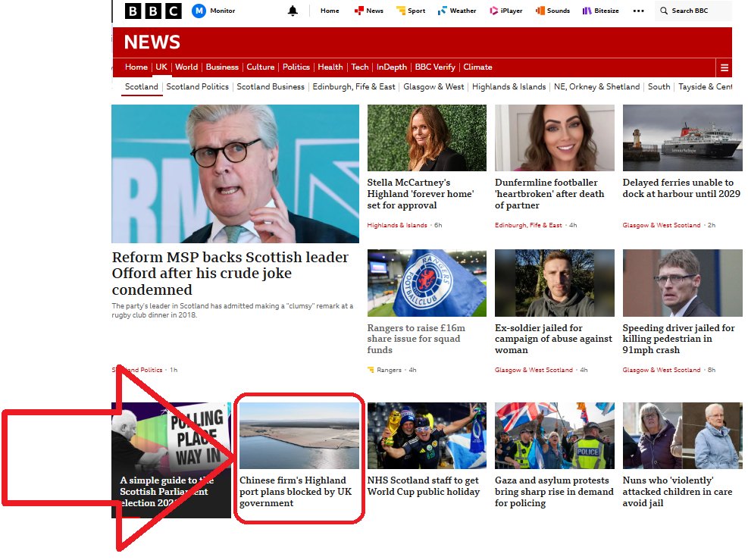The image size is (748, 560).
Task: Open Reform MSP backs Offord headline
Action: click(x=230, y=274)
